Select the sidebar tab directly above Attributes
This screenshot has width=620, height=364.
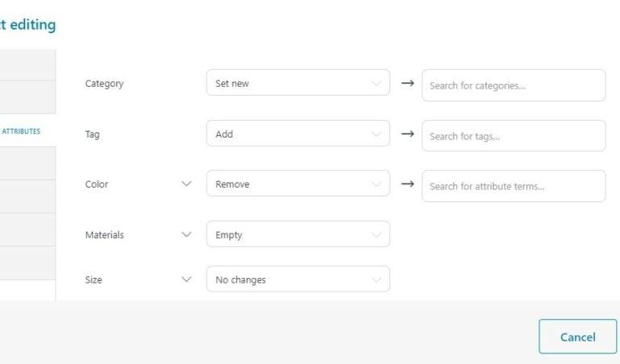27,97
